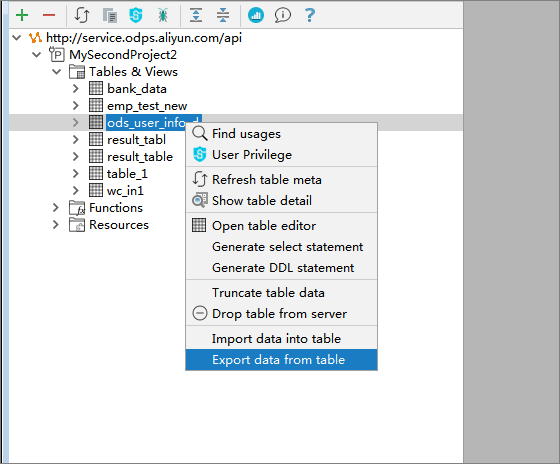Select the result_table row

[x=140, y=156]
